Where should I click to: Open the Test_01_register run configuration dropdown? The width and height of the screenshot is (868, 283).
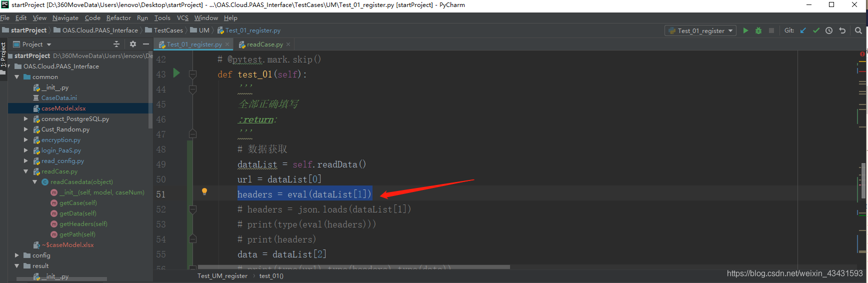click(700, 30)
